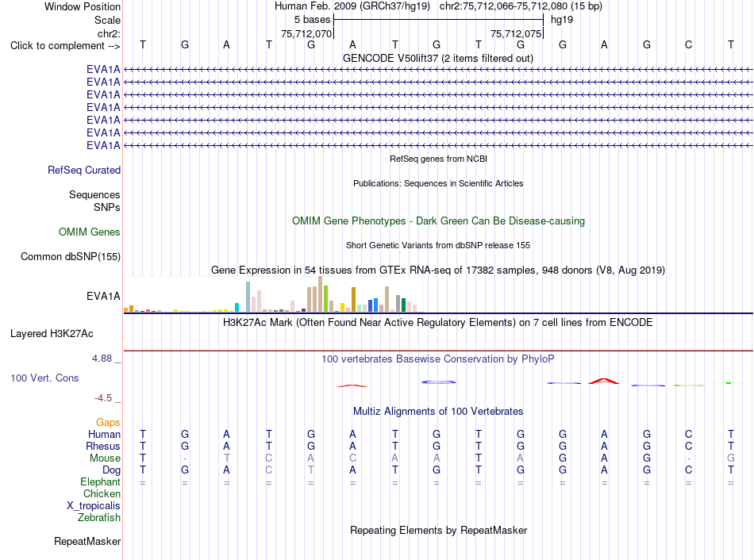The width and height of the screenshot is (754, 560).
Task: Click 'Human Feb. 2009 (GRCh37/hg19)' assembly text
Action: coord(352,6)
